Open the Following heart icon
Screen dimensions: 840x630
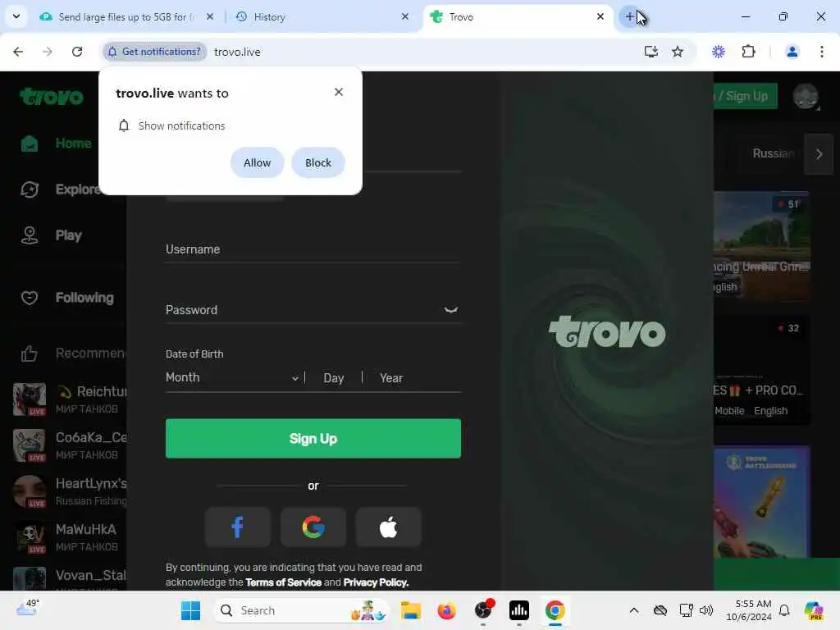[30, 297]
